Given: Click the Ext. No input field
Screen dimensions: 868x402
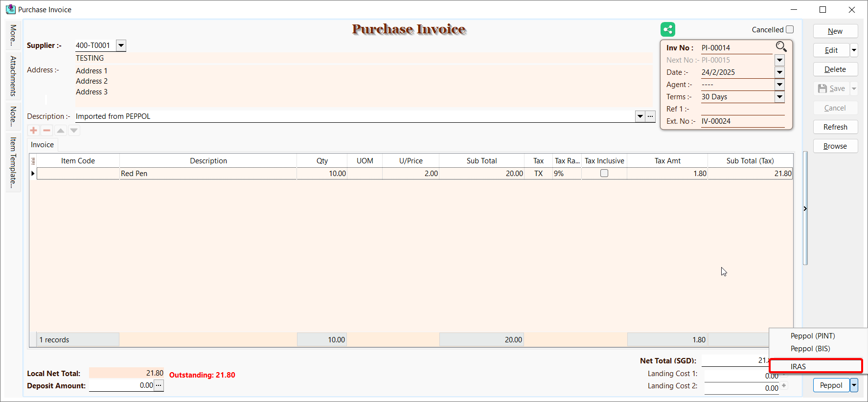Looking at the screenshot, I should tap(742, 121).
